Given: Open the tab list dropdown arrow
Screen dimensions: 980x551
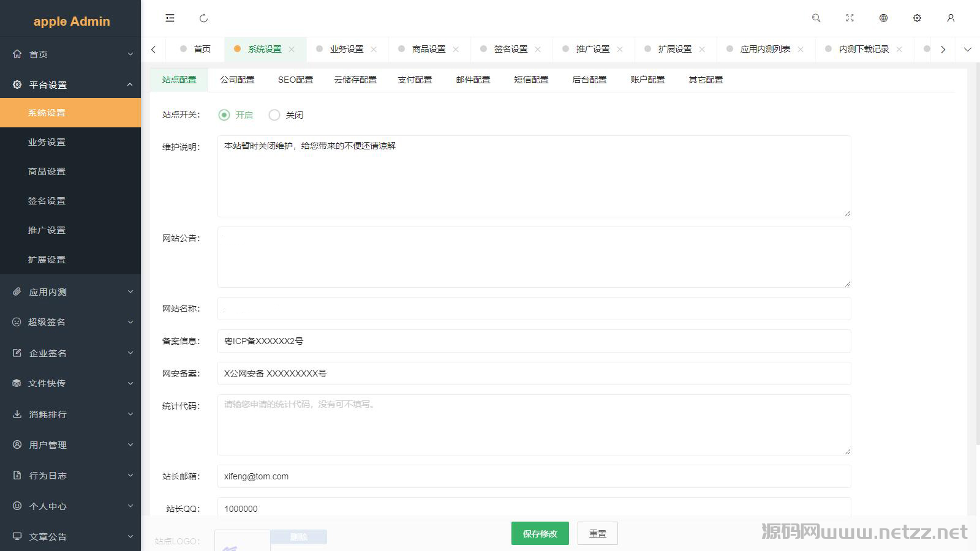Looking at the screenshot, I should point(968,49).
